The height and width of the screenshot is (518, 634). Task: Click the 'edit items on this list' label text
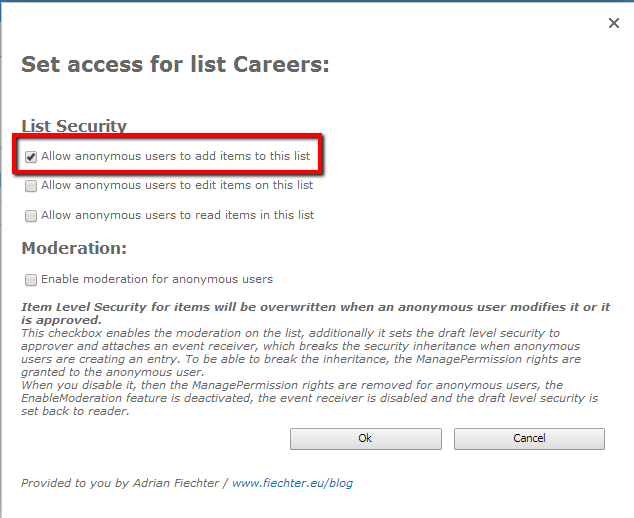pos(177,185)
